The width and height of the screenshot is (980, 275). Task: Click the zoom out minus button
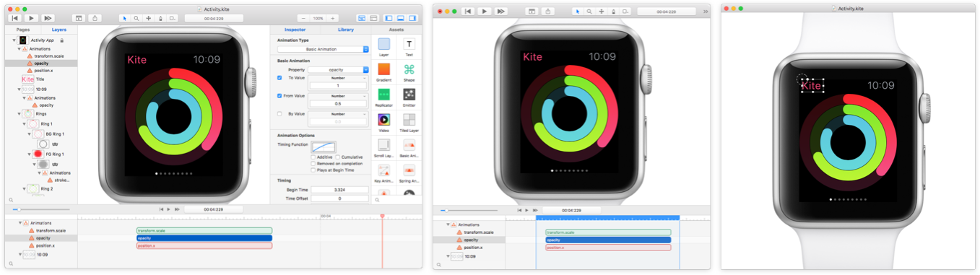click(303, 18)
